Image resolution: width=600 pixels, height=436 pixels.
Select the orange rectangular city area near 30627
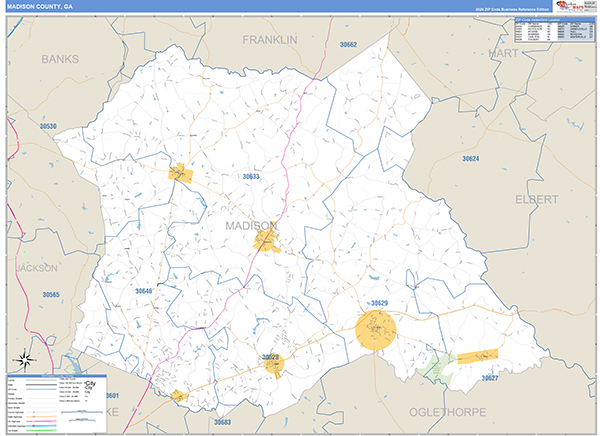(x=477, y=357)
